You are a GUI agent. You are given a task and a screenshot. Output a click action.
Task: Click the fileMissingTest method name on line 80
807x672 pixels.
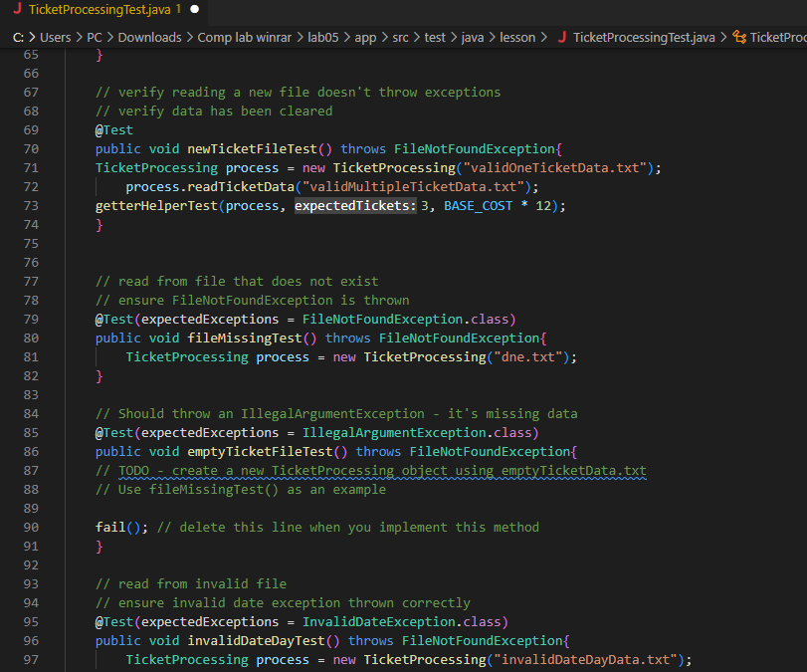pyautogui.click(x=245, y=337)
